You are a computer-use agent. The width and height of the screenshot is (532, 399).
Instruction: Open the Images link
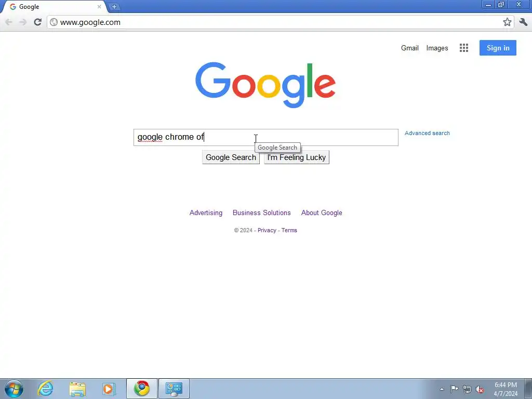click(437, 48)
